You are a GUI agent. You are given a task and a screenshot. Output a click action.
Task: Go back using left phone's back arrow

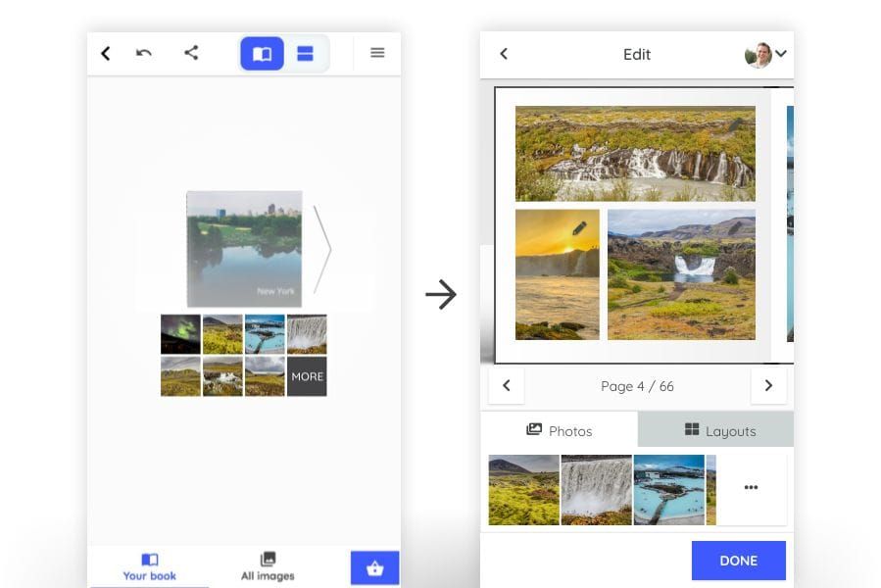click(x=106, y=53)
